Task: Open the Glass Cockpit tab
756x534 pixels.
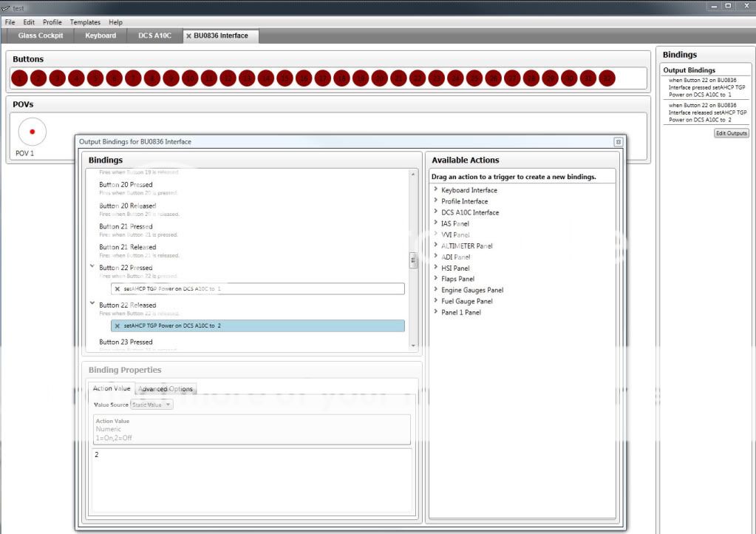Action: (x=41, y=36)
